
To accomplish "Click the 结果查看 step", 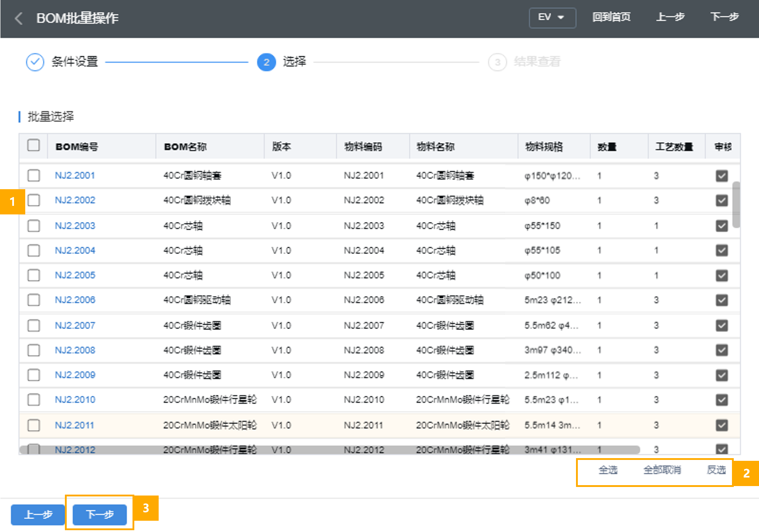I will coord(537,62).
